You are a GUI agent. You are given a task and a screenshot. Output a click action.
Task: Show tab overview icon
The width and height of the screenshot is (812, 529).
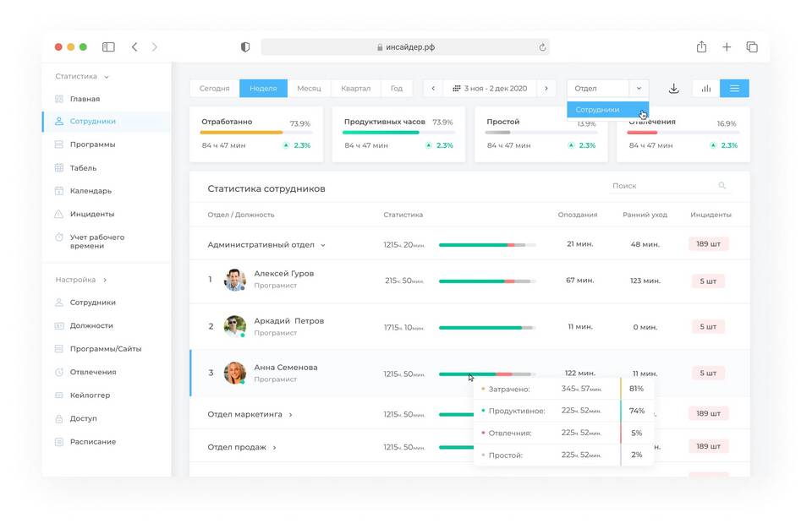(x=752, y=47)
